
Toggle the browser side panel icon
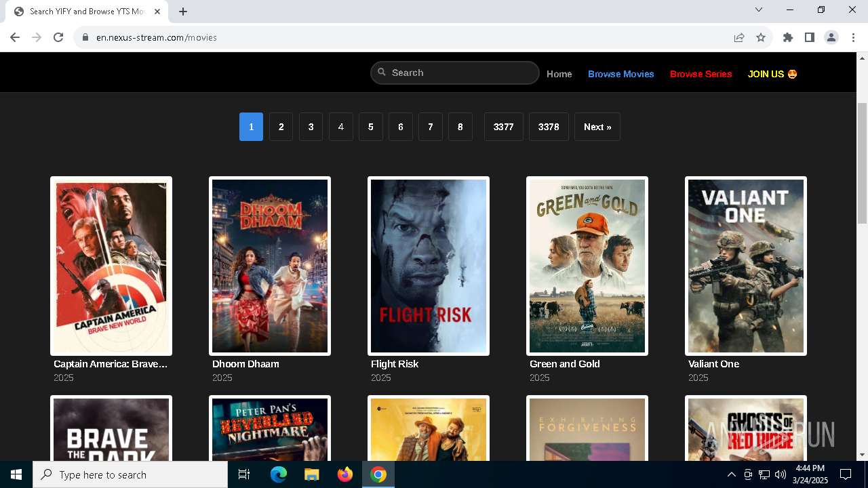click(x=810, y=37)
